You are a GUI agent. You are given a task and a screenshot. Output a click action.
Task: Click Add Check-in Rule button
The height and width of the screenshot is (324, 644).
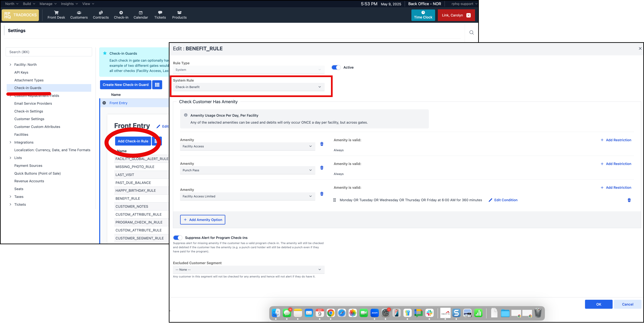coord(133,141)
